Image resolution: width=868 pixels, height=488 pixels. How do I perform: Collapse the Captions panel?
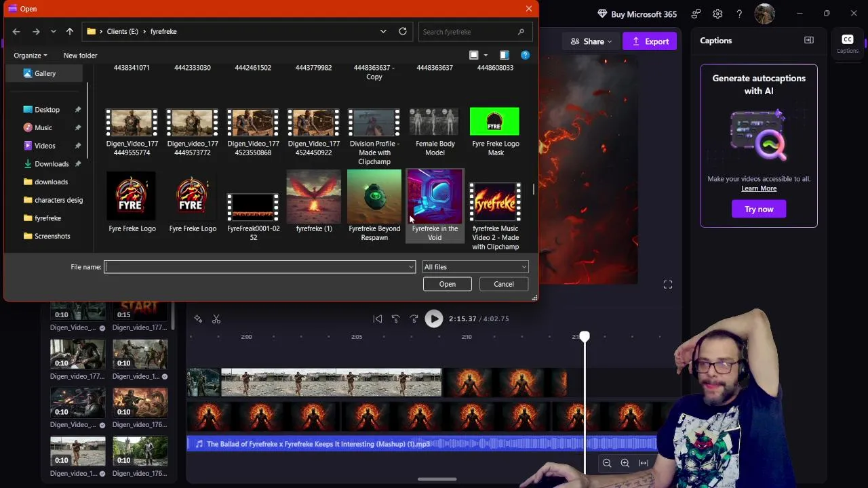[x=809, y=40]
